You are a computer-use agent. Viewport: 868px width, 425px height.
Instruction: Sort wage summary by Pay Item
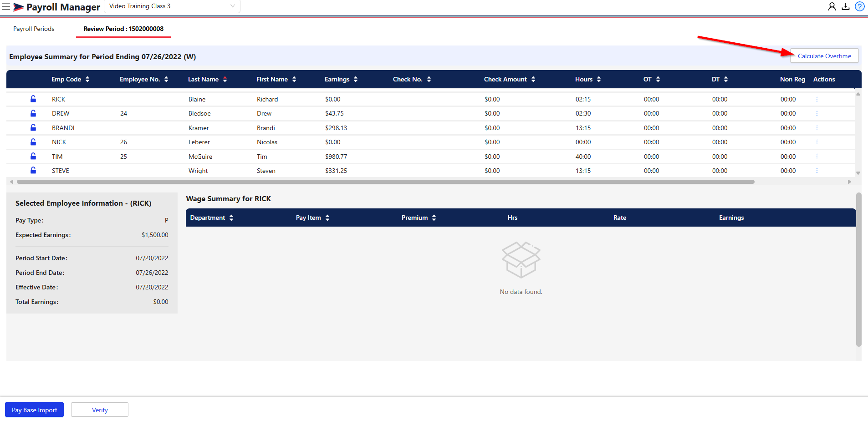pyautogui.click(x=327, y=218)
